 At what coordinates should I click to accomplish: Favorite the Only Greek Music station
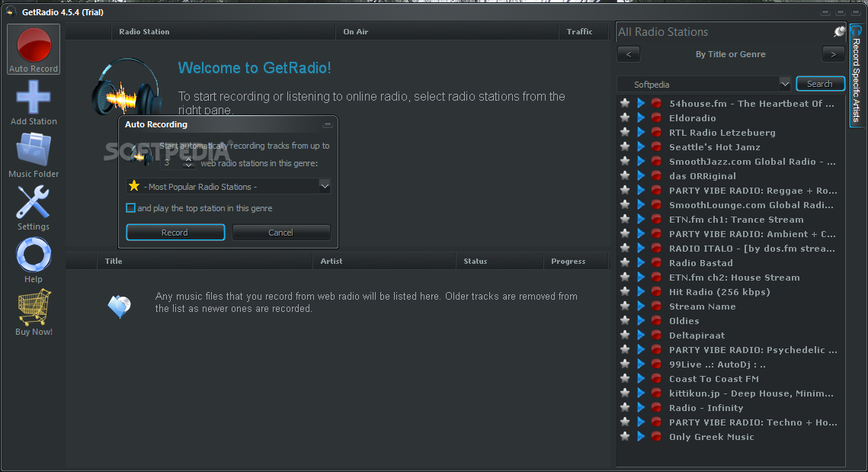coord(625,436)
